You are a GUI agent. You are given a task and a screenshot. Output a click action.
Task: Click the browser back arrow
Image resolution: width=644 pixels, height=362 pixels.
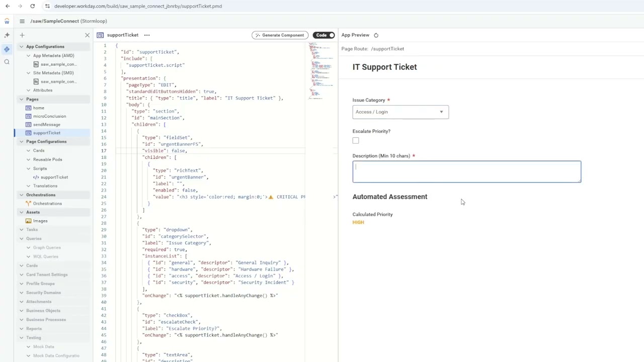coord(7,6)
